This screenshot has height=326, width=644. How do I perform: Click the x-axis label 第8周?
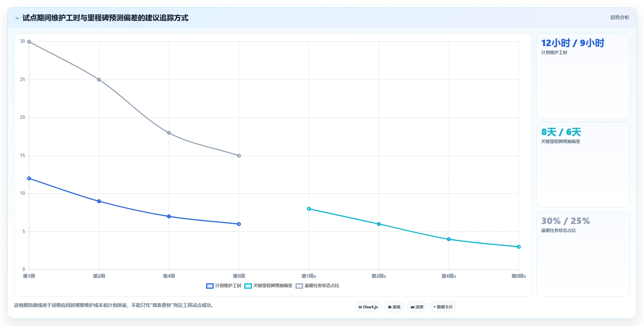(x=239, y=276)
